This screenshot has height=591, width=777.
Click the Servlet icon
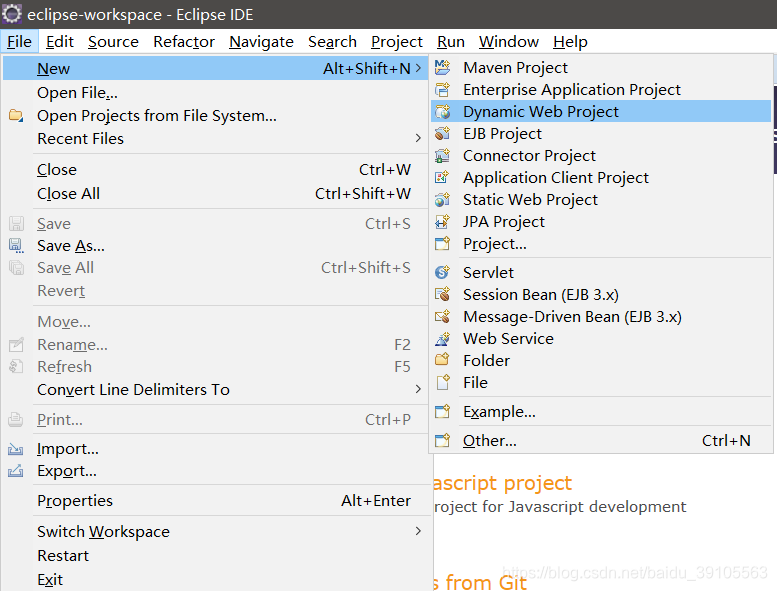[x=442, y=272]
